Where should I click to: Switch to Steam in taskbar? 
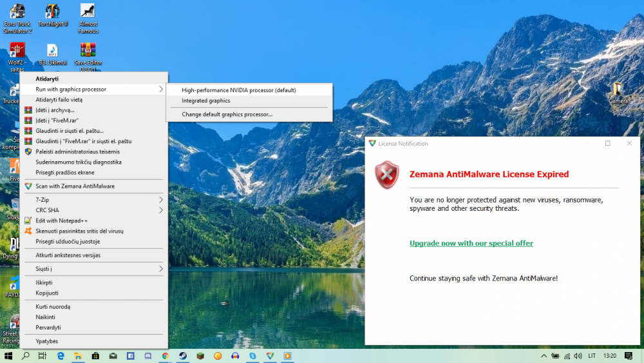pyautogui.click(x=183, y=356)
